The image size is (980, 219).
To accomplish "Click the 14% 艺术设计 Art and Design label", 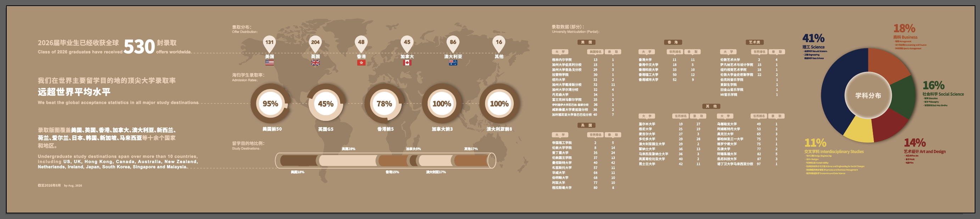I will (924, 146).
